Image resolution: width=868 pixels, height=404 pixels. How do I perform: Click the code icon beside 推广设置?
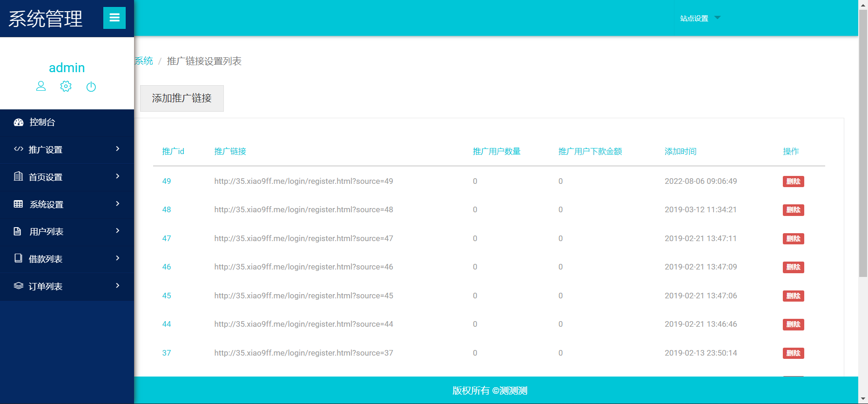tap(19, 149)
